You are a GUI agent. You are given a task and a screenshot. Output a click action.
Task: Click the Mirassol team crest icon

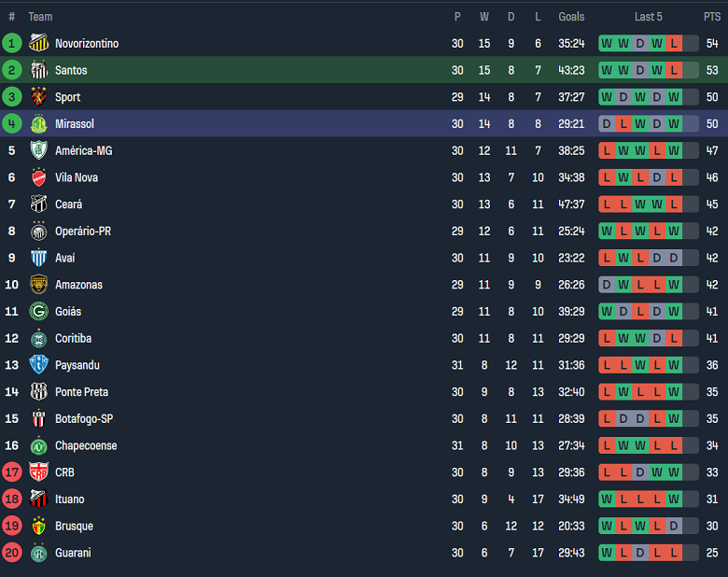click(x=38, y=124)
